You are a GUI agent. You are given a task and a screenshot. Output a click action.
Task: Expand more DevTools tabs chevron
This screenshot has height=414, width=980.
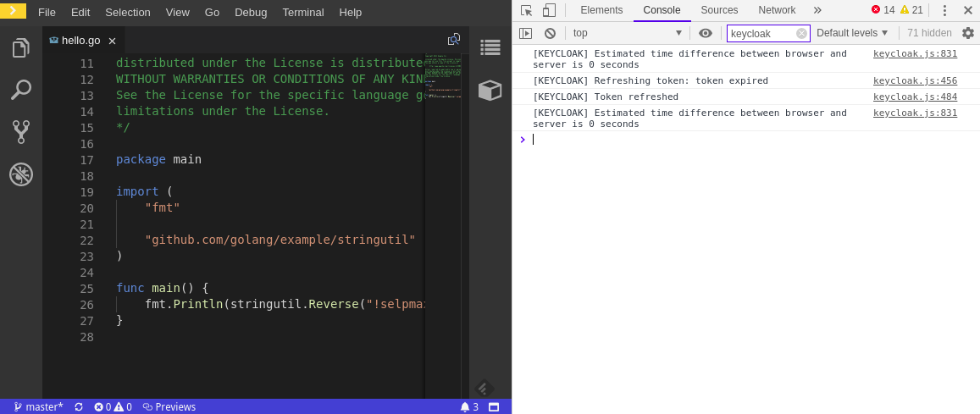[x=817, y=10]
